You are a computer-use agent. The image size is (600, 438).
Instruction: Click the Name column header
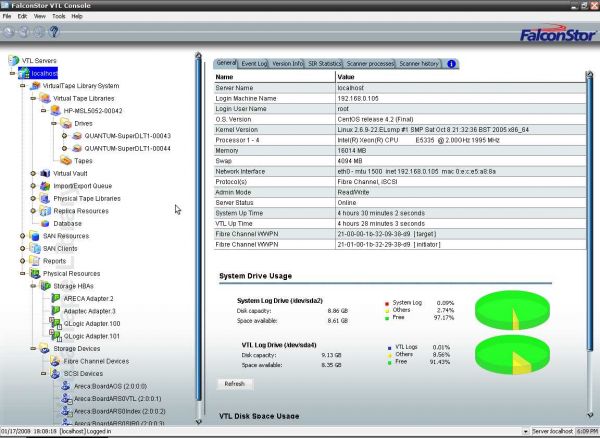274,77
